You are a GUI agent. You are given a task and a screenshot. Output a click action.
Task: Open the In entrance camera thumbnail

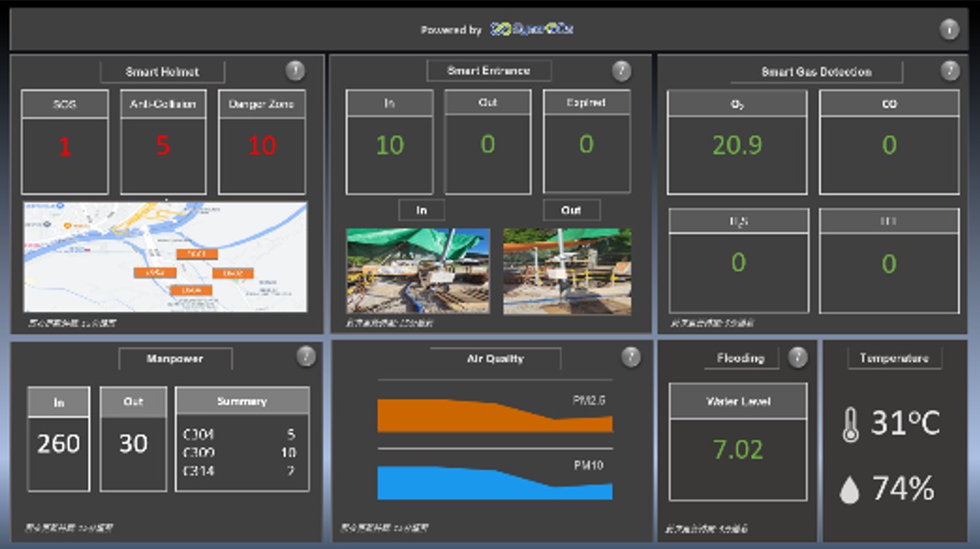[x=418, y=270]
